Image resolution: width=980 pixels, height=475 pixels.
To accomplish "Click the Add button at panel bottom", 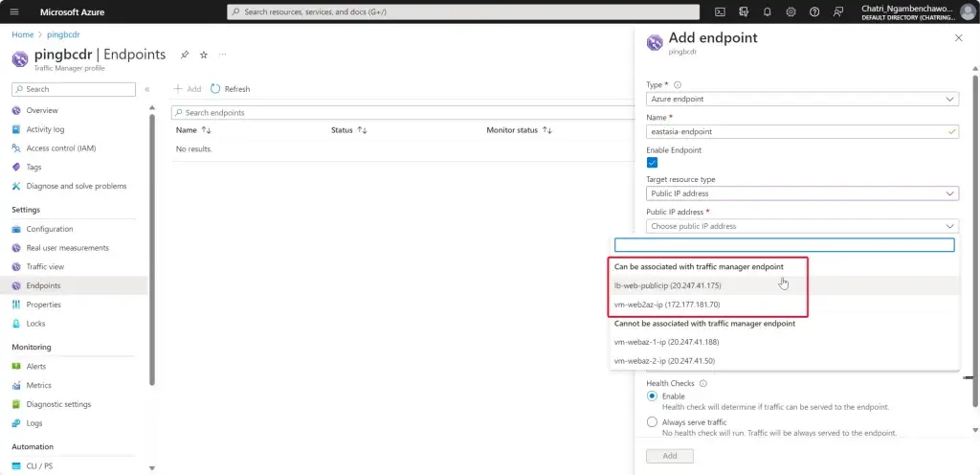I will [x=669, y=456].
